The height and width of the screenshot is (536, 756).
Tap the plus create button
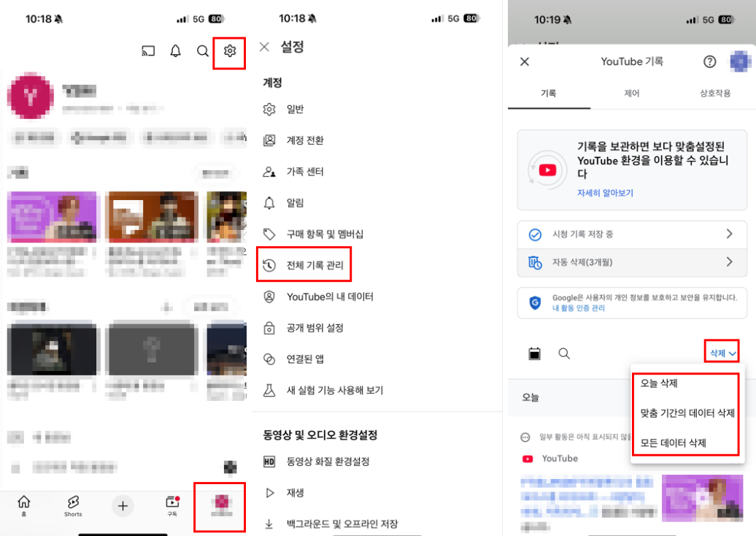click(123, 505)
